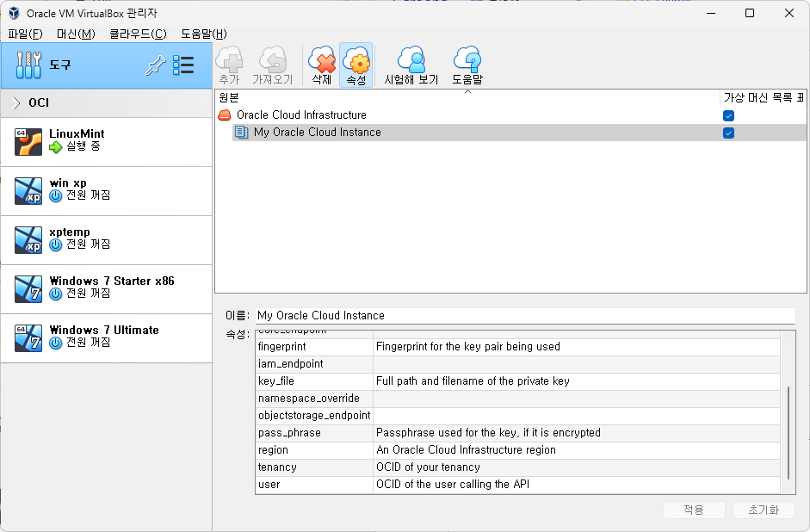This screenshot has width=810, height=532.
Task: Open the tools list menu icon
Action: 183,65
